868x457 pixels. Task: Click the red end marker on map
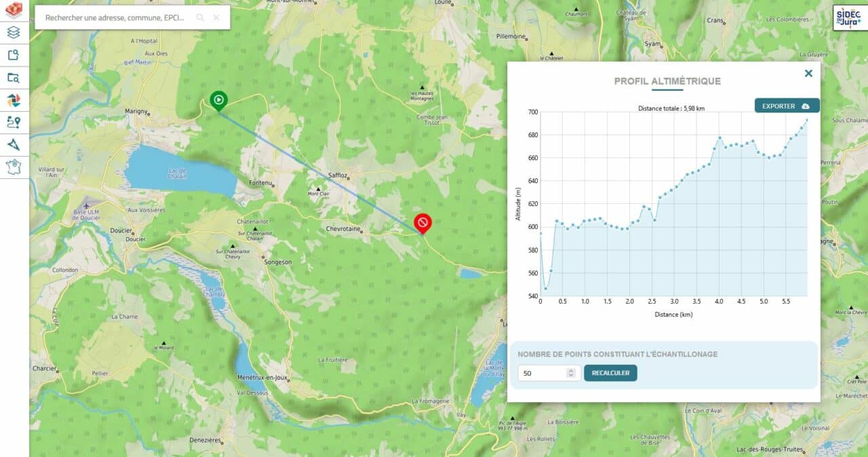422,222
